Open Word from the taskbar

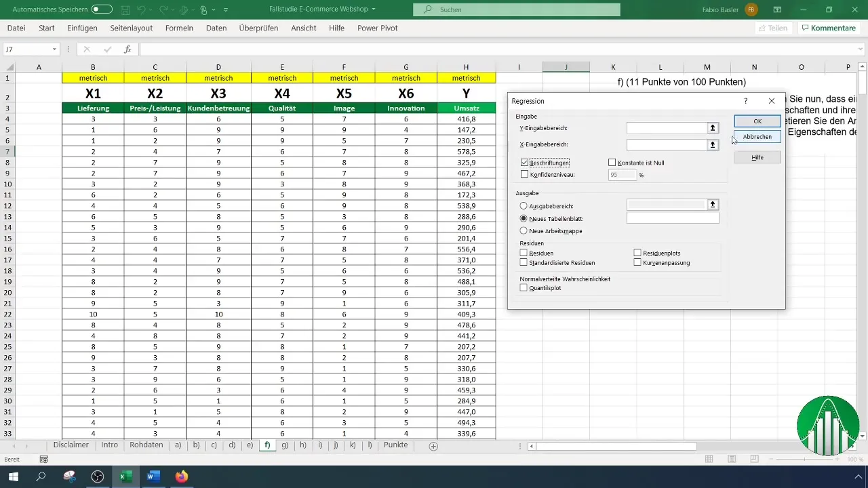pos(153,476)
